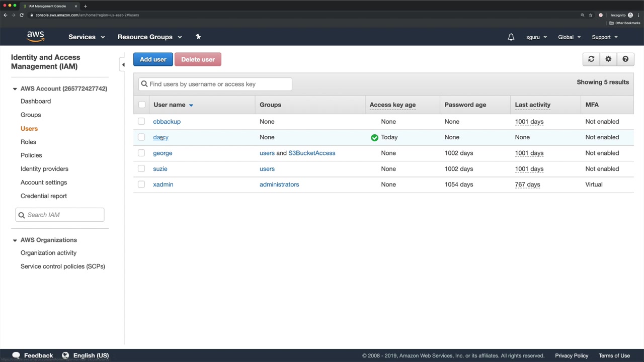Image resolution: width=644 pixels, height=362 pixels.
Task: Check the select-all users checkbox
Action: 142,105
